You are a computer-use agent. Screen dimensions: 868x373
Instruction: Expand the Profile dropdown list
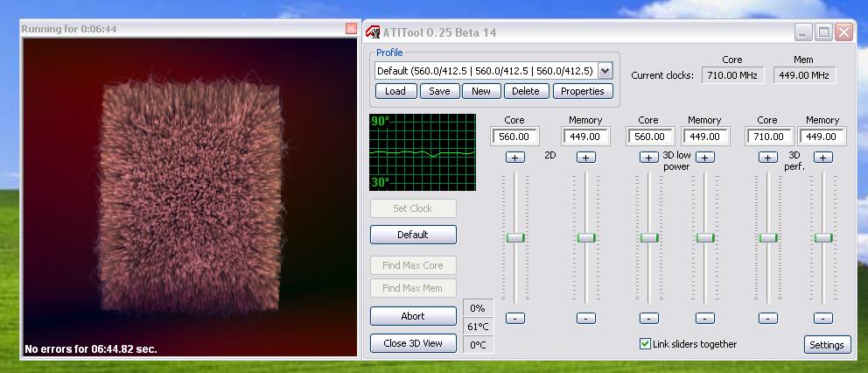point(605,71)
